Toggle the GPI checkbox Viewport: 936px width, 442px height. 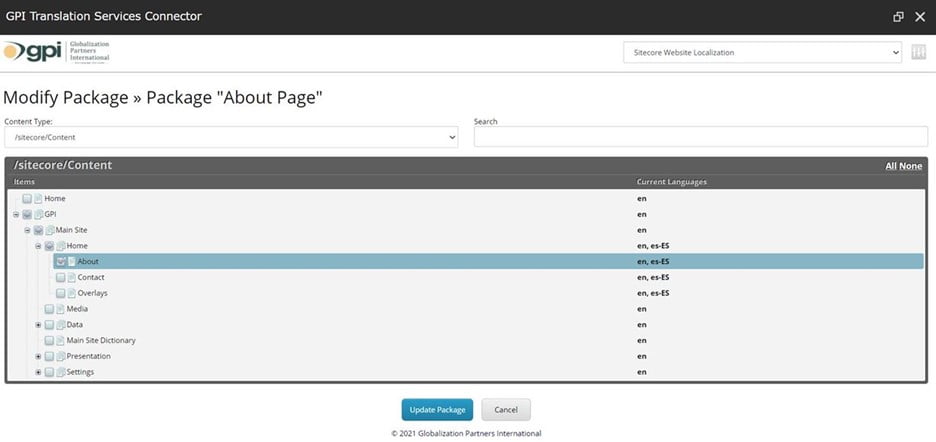click(x=27, y=214)
